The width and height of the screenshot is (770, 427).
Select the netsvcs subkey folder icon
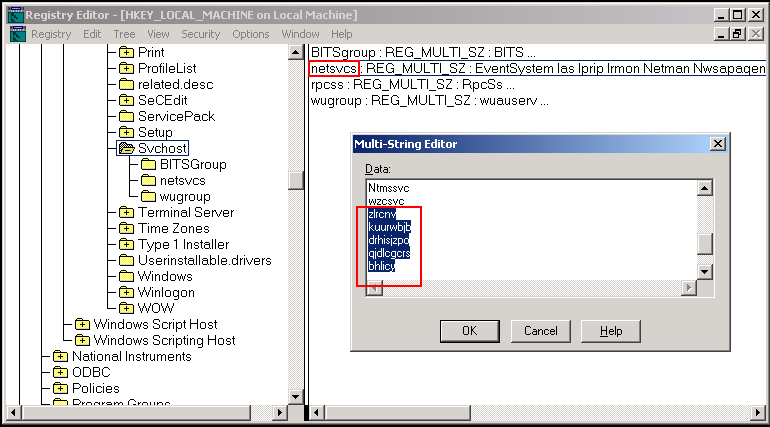(148, 181)
